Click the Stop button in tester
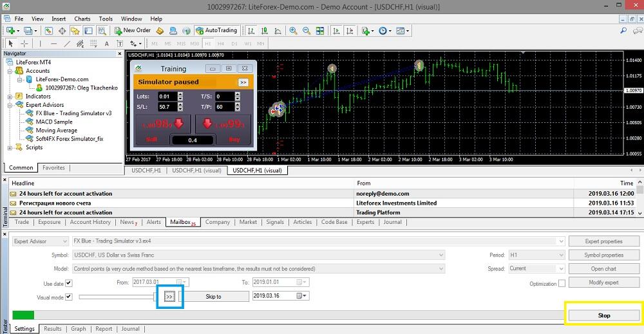 click(604, 315)
